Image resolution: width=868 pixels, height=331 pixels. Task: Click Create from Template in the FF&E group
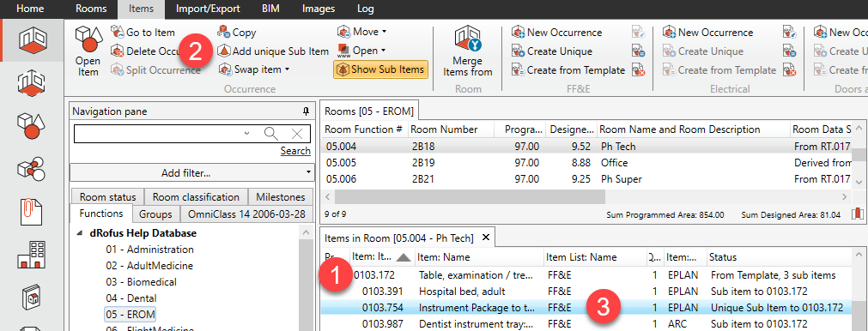click(568, 70)
